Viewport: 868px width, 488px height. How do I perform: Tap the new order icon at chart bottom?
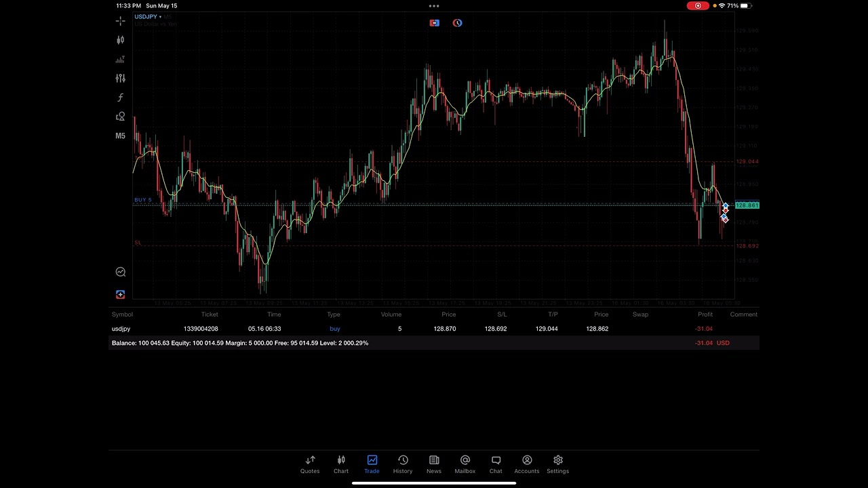coord(120,294)
